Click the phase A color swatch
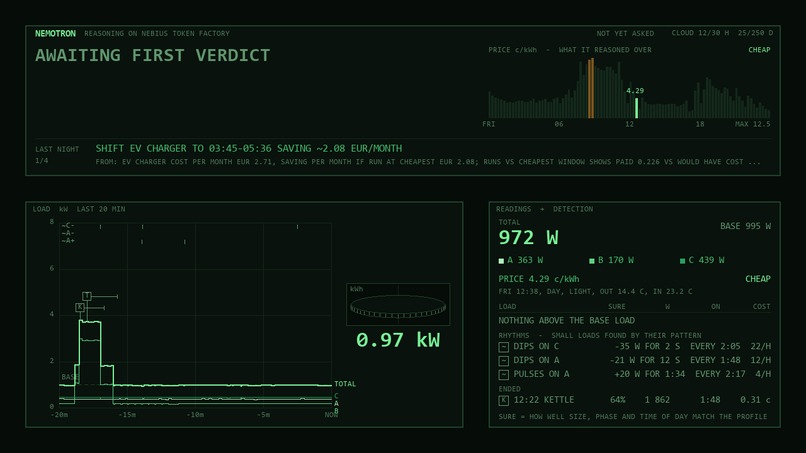The image size is (806, 453). (x=501, y=261)
